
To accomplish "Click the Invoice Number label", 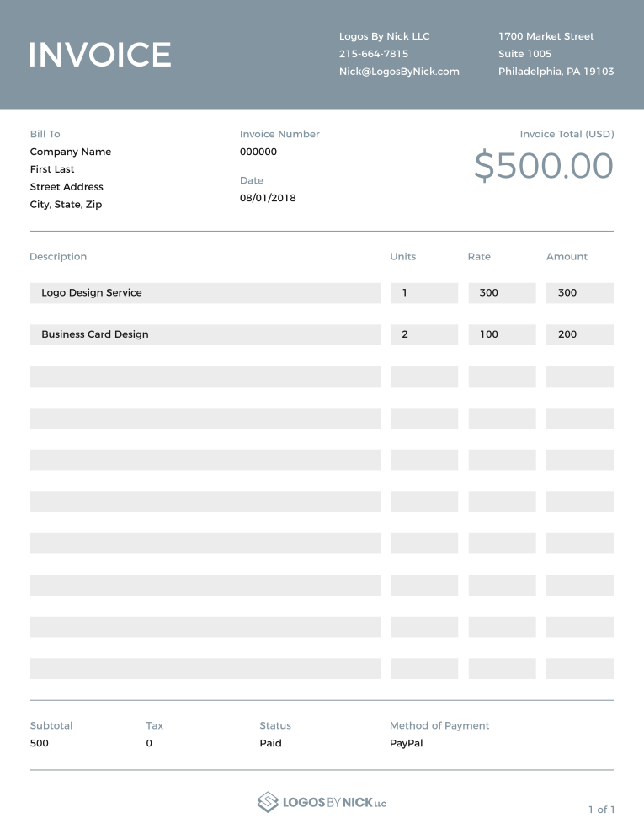I will tap(279, 134).
